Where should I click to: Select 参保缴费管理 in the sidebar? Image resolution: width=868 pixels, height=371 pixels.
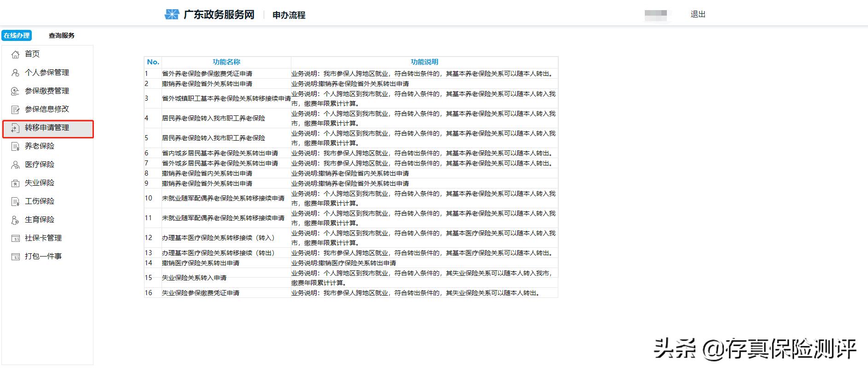coord(48,91)
